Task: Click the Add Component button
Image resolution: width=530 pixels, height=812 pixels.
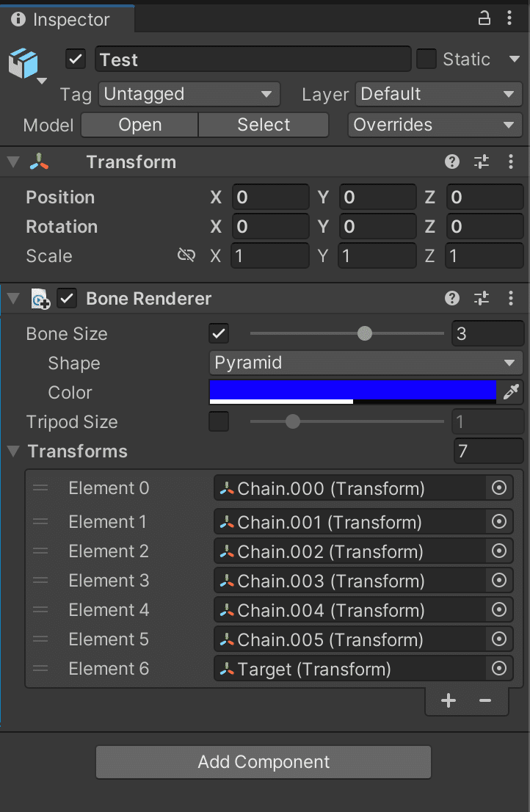Action: [264, 762]
